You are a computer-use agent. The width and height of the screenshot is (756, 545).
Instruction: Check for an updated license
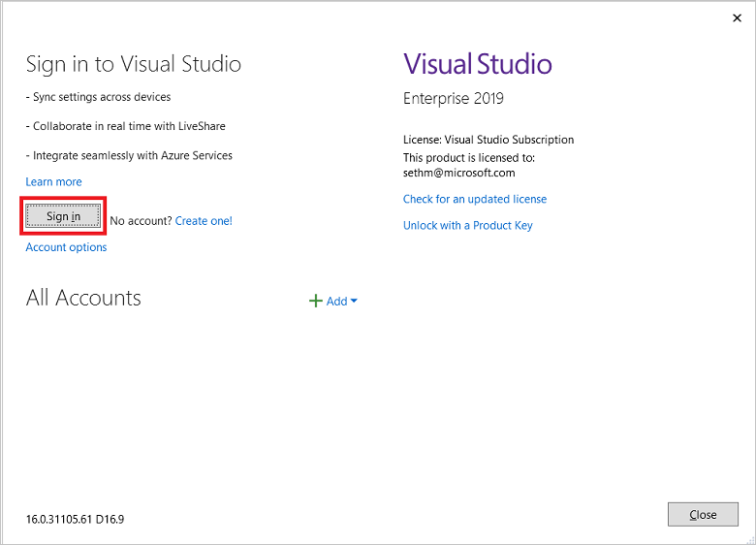(x=475, y=199)
